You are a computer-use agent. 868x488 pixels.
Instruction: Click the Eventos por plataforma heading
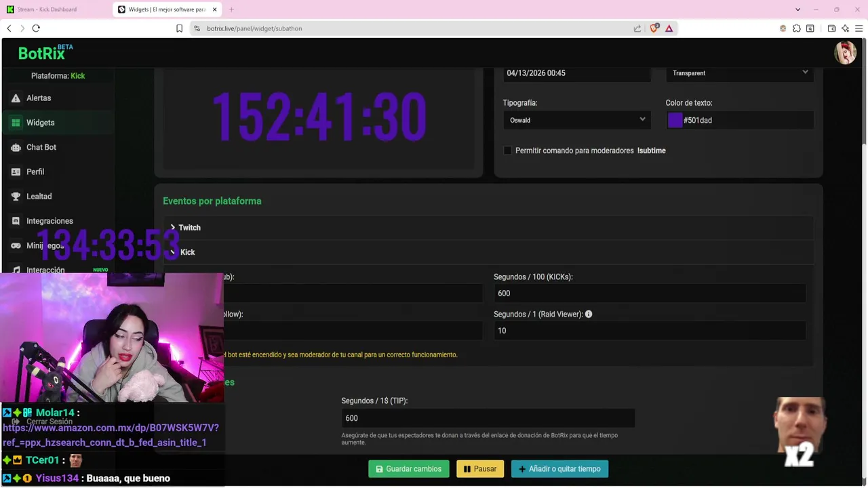pyautogui.click(x=212, y=201)
